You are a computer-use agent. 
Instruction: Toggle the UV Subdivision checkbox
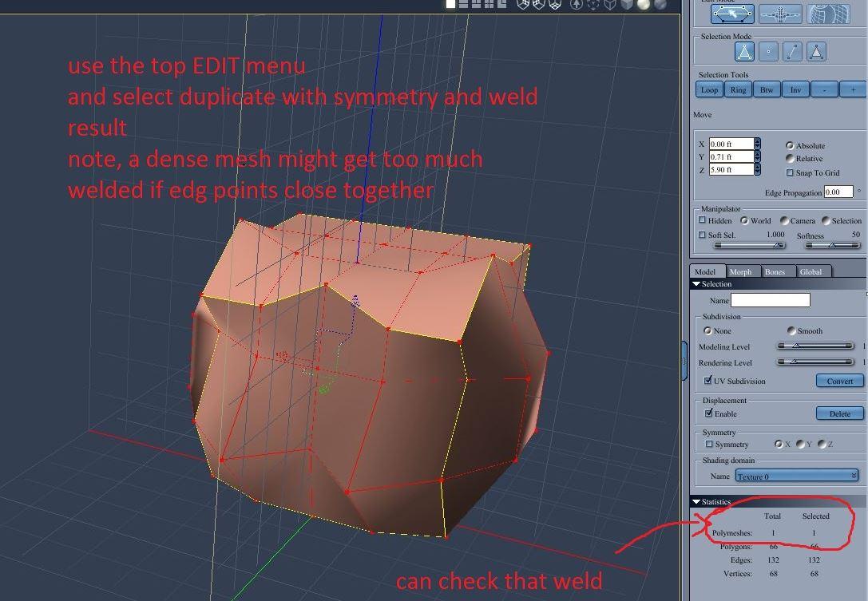[x=708, y=381]
